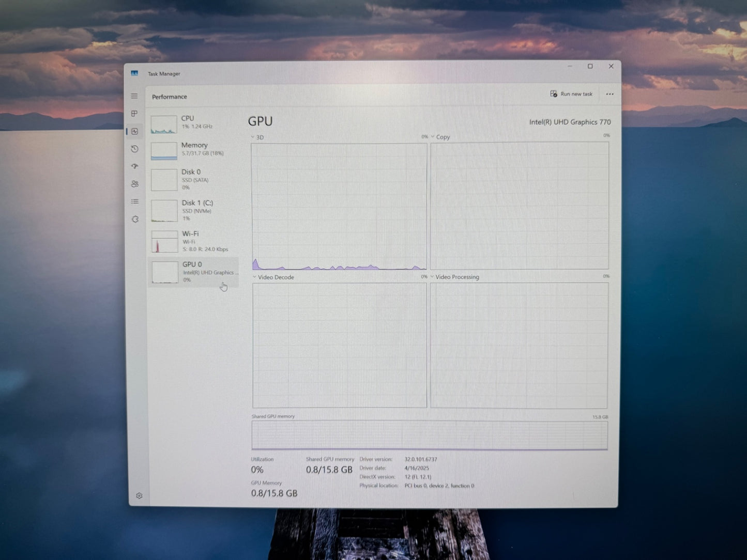Select the Performance page icon in sidebar
Image resolution: width=747 pixels, height=560 pixels.
[x=135, y=132]
